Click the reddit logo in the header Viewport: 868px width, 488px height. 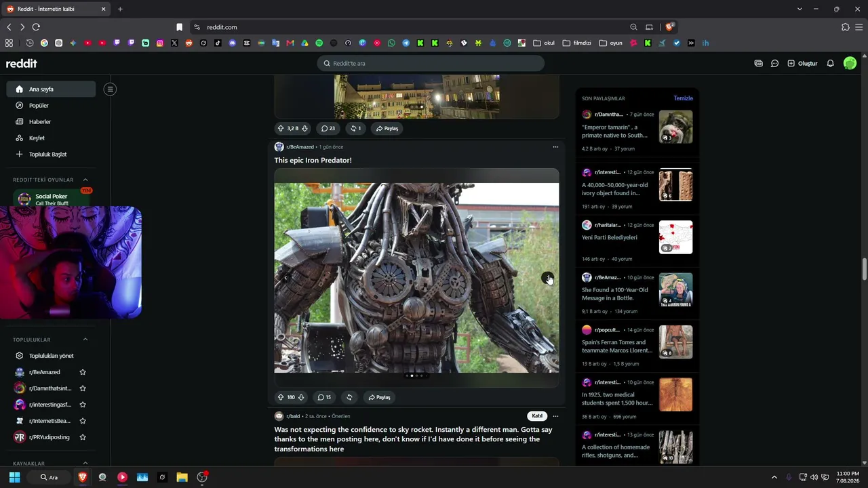(22, 64)
